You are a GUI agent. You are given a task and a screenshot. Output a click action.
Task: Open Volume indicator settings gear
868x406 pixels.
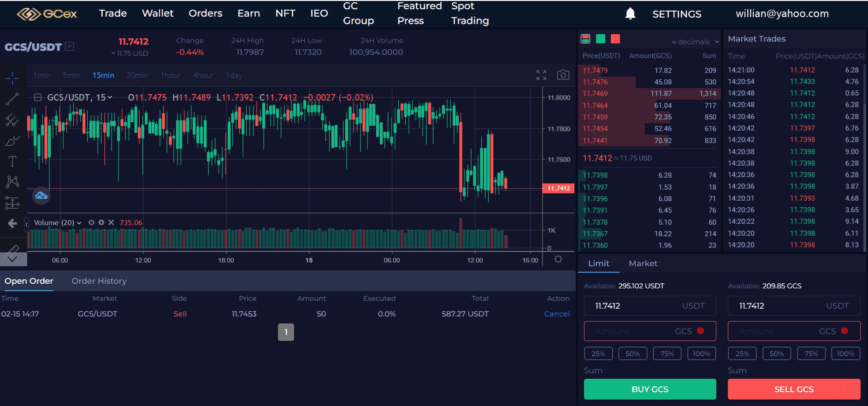(101, 222)
